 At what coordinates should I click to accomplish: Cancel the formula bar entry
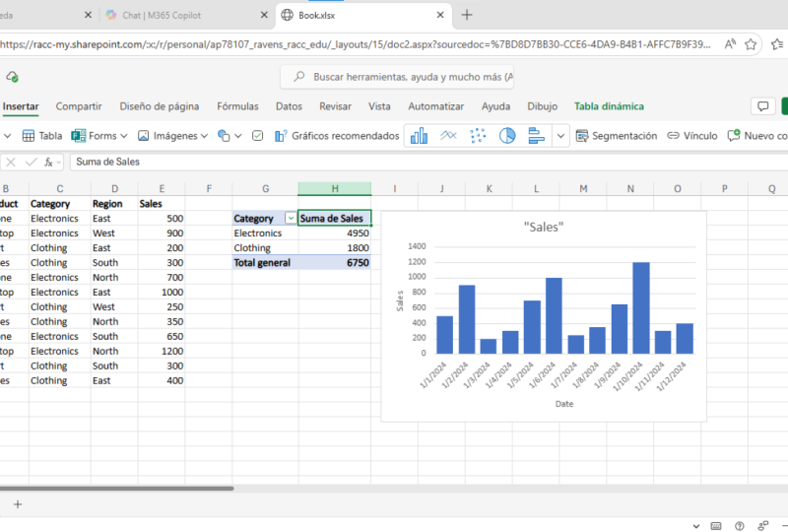11,162
